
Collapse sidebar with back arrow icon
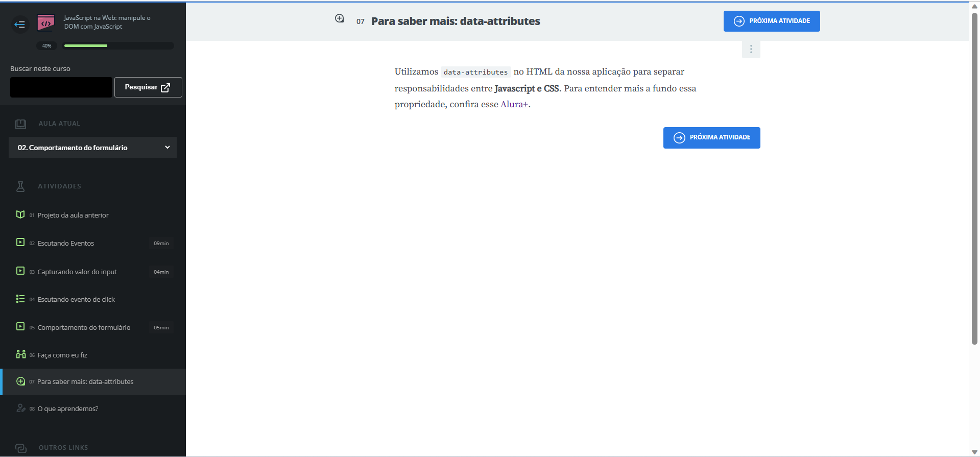pyautogui.click(x=19, y=24)
